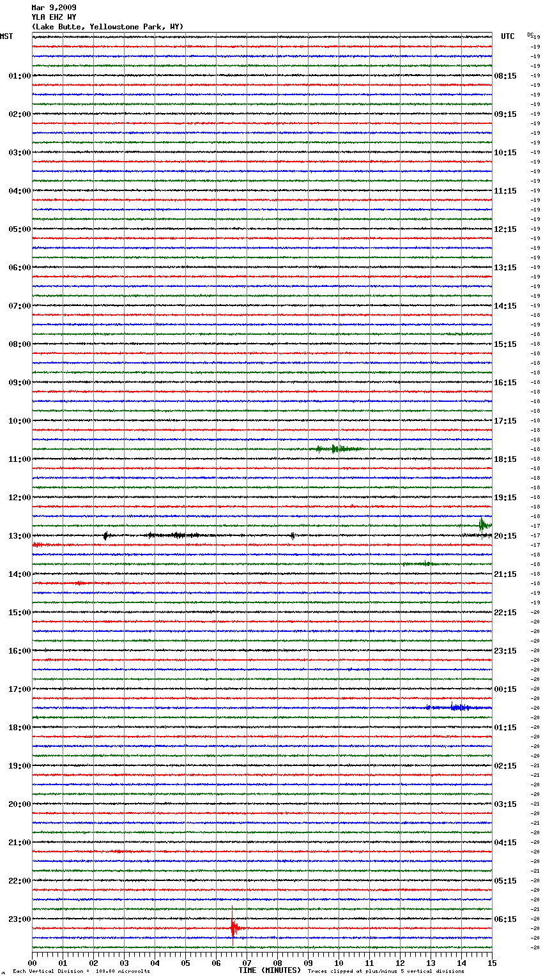This screenshot has height=980, width=543.
Task: Click the 20:15 UTC label
Action: click(505, 536)
